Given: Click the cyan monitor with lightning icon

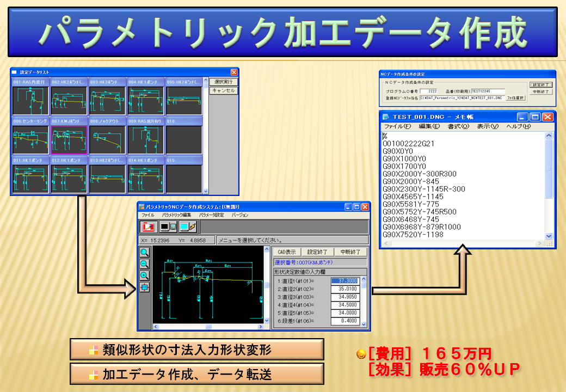Looking at the screenshot, I should tap(188, 226).
